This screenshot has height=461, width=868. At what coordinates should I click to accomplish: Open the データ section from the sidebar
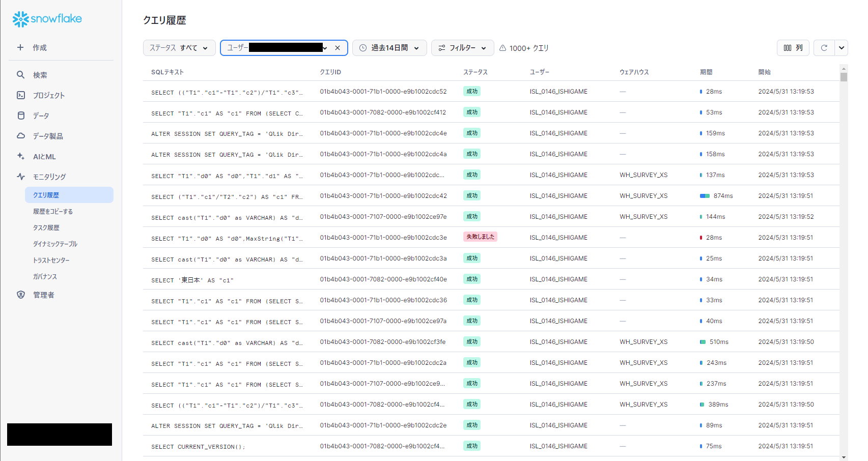[x=21, y=116]
